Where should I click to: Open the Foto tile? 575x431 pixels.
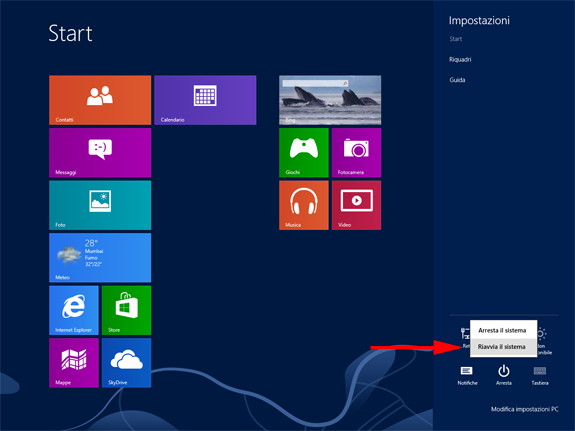coord(100,205)
